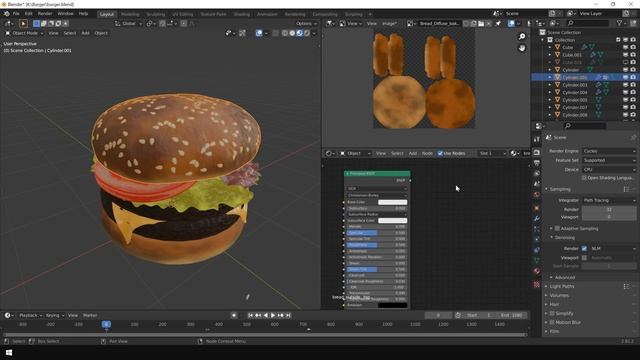Open viewport Options button
This screenshot has width=640, height=360.
point(306,24)
